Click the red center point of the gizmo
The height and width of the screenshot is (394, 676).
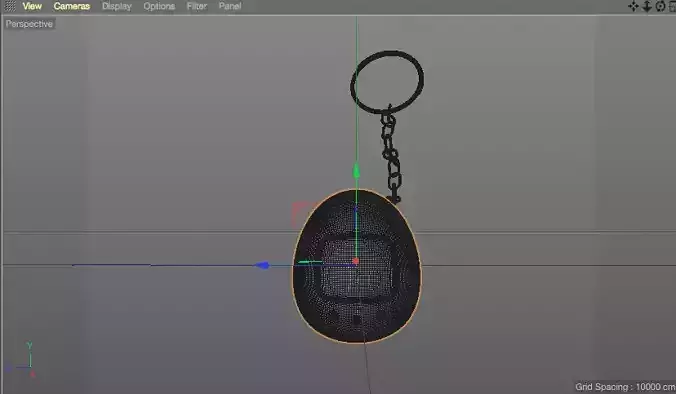(356, 261)
